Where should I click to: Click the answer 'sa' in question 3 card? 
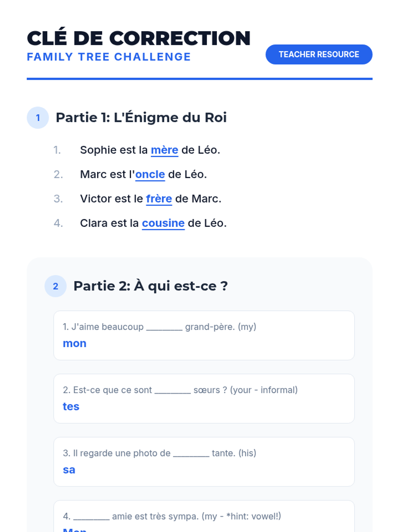click(x=69, y=470)
